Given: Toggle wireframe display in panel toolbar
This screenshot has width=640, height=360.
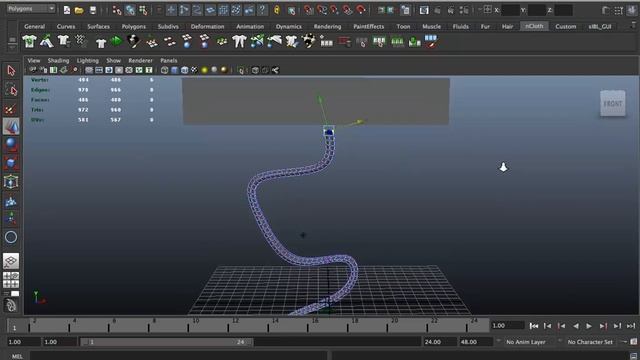Looking at the screenshot, I should click(x=164, y=70).
